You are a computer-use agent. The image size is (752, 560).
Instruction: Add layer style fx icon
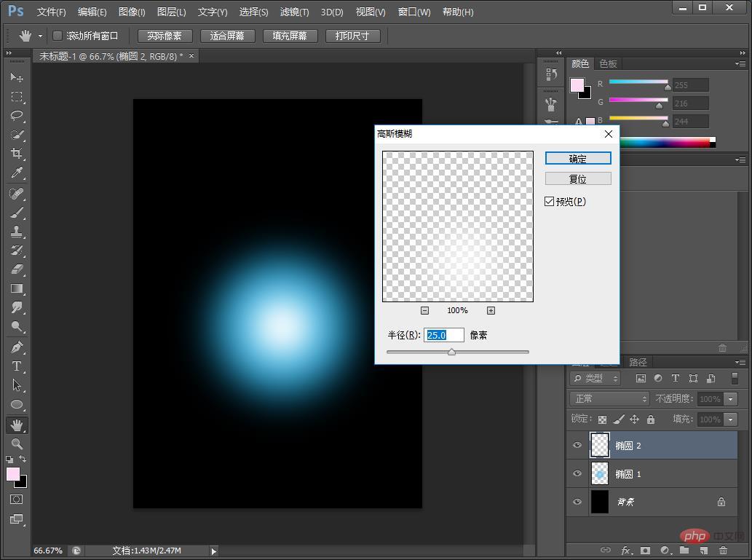pos(626,551)
